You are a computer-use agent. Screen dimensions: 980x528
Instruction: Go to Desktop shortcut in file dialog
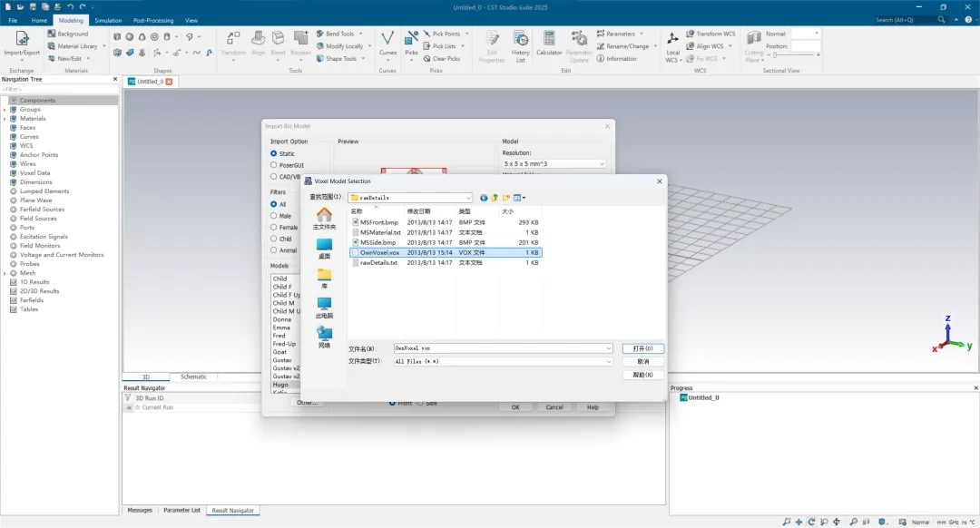pos(324,249)
